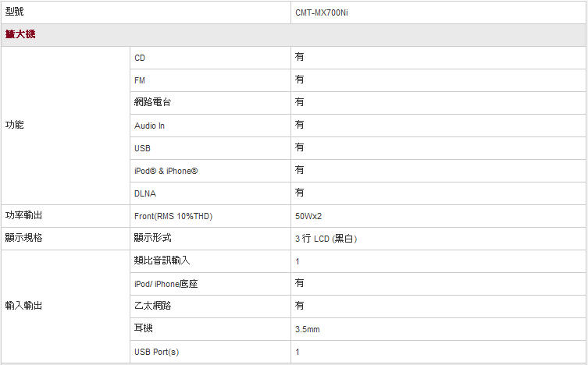
Task: Click the USB feature label
Action: pyautogui.click(x=142, y=148)
